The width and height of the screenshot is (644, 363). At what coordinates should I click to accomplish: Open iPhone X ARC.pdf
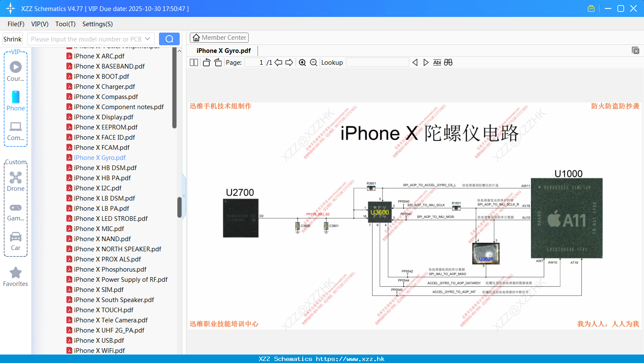click(99, 56)
